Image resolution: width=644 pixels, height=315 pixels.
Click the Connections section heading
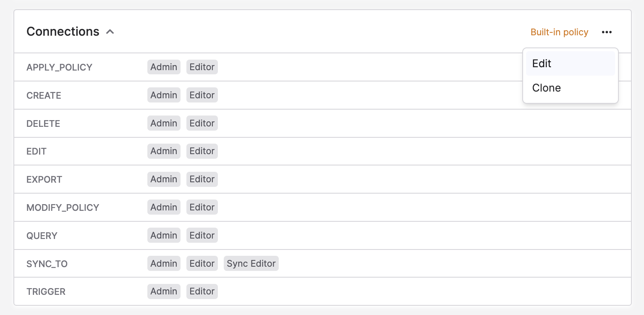[x=63, y=31]
